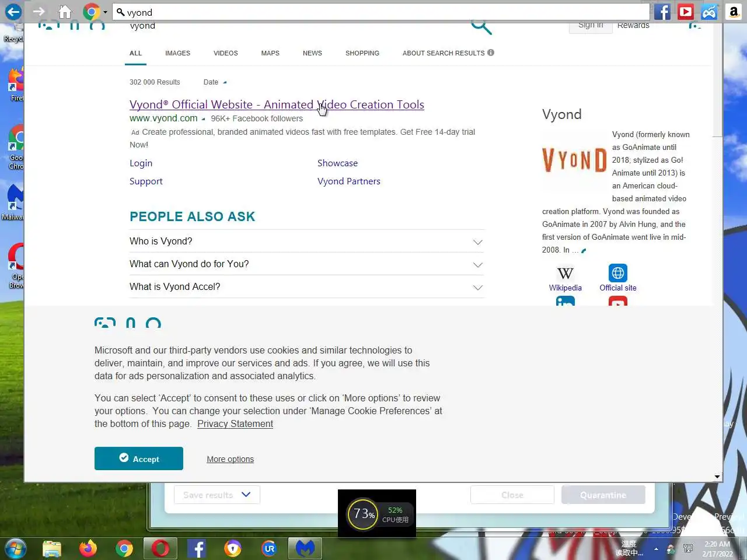Image resolution: width=747 pixels, height=560 pixels.
Task: Click Quarantine button in Malwarebytes window
Action: [x=603, y=495]
